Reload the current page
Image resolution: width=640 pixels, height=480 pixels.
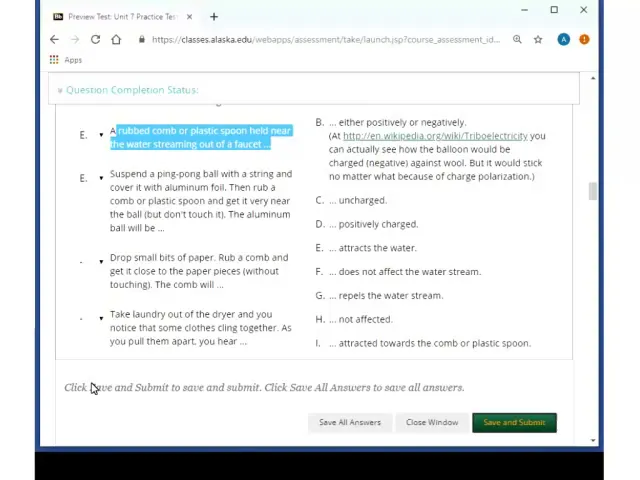(x=96, y=40)
